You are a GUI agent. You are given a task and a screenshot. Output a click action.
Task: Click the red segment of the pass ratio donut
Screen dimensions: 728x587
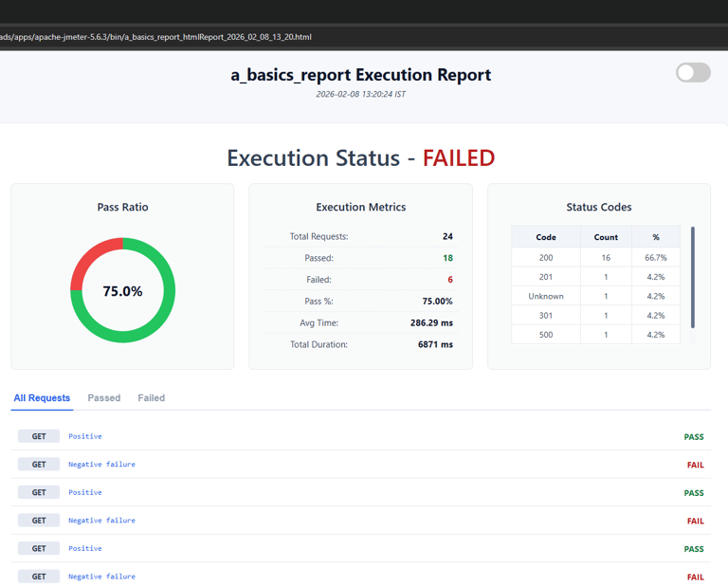91,258
